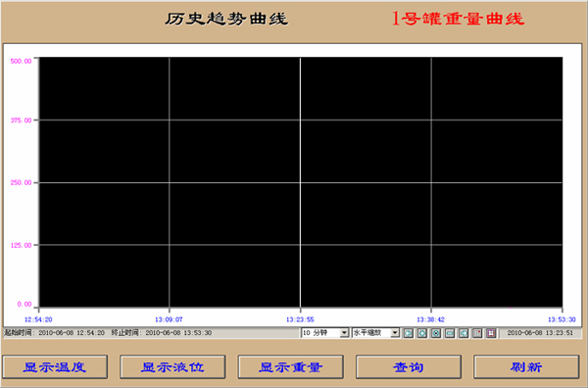Viewport: 588px width, 388px height.
Task: Click the 250.00 value axis label
Action: [21, 182]
